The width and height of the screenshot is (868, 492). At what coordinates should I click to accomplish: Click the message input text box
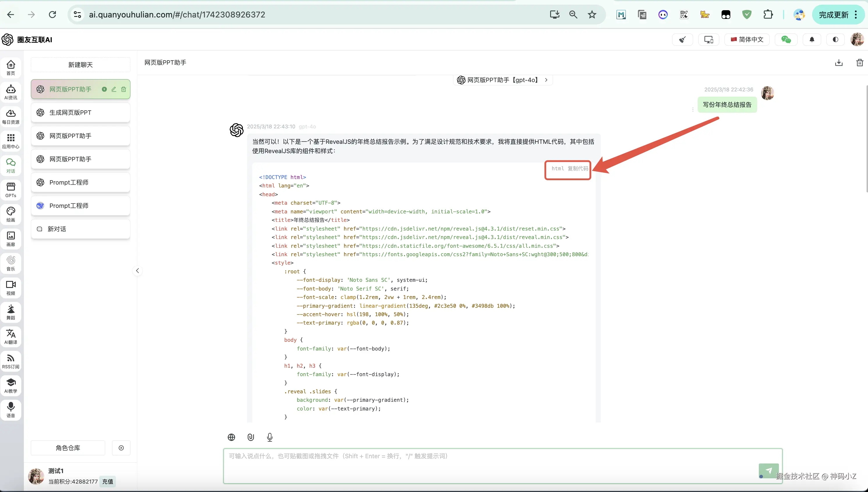(x=490, y=465)
